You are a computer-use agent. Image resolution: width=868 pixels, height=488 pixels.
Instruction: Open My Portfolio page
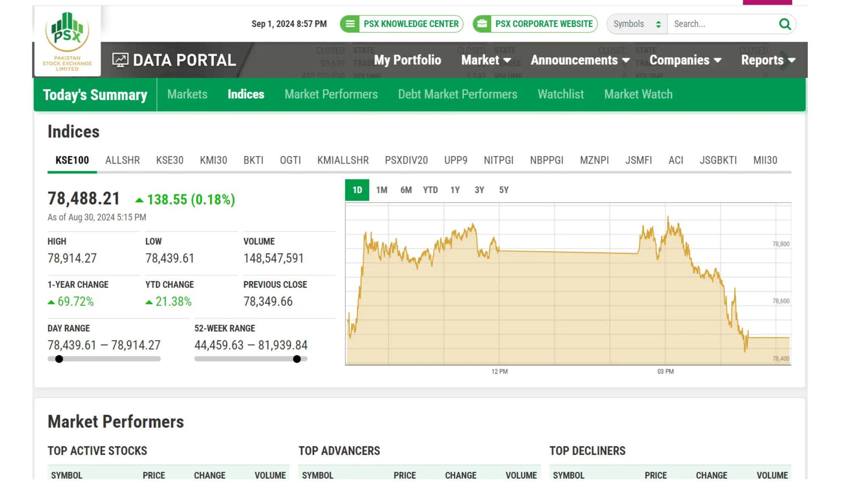tap(407, 60)
